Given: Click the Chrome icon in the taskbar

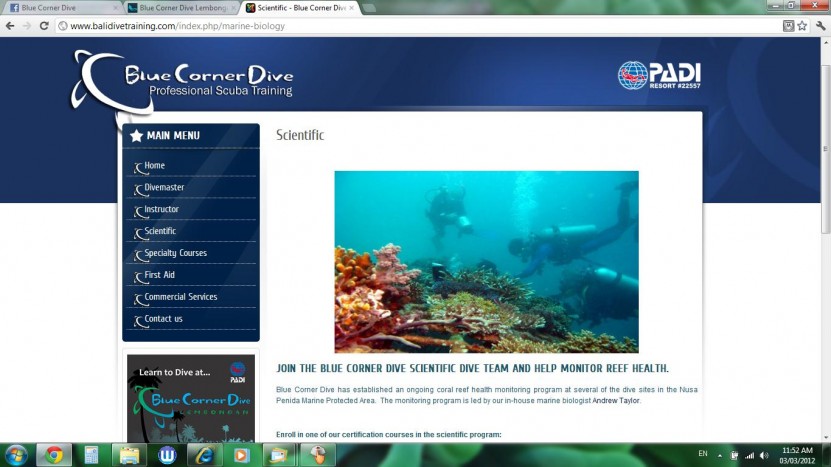Looking at the screenshot, I should 54,455.
